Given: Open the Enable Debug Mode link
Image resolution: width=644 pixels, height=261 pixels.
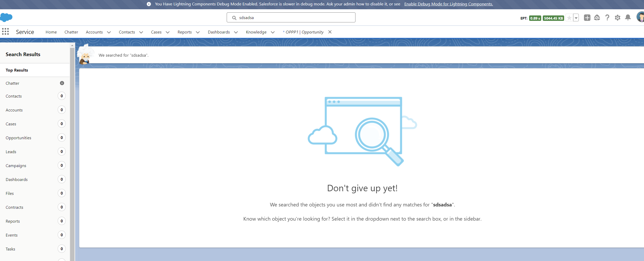Looking at the screenshot, I should [448, 4].
